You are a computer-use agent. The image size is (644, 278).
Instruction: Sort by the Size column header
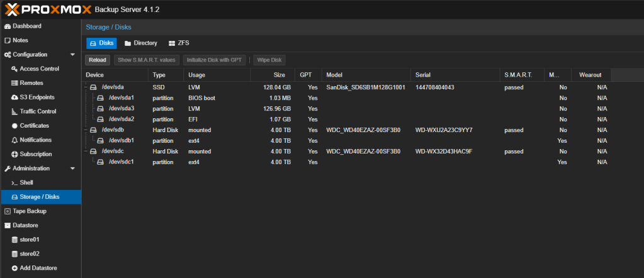[276, 75]
